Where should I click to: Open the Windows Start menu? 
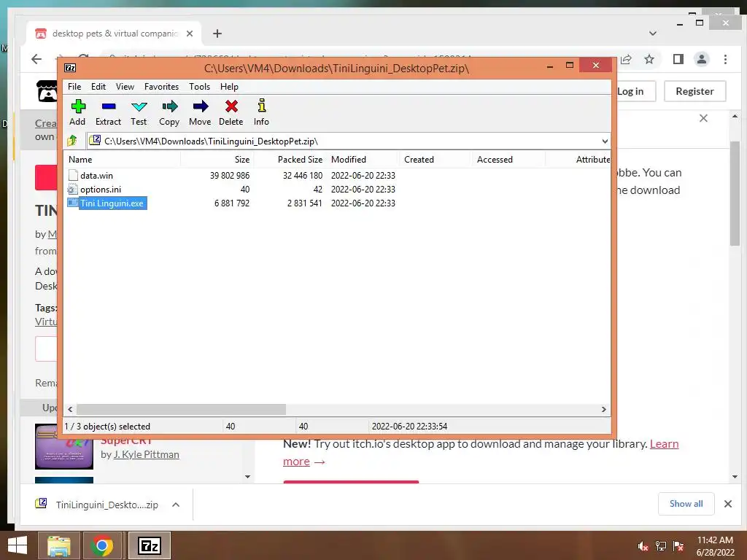tap(18, 545)
